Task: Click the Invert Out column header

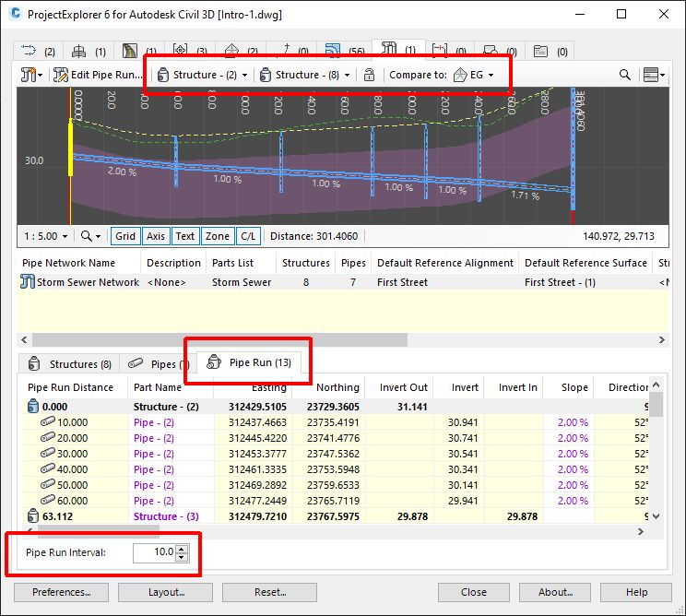Action: pos(403,387)
